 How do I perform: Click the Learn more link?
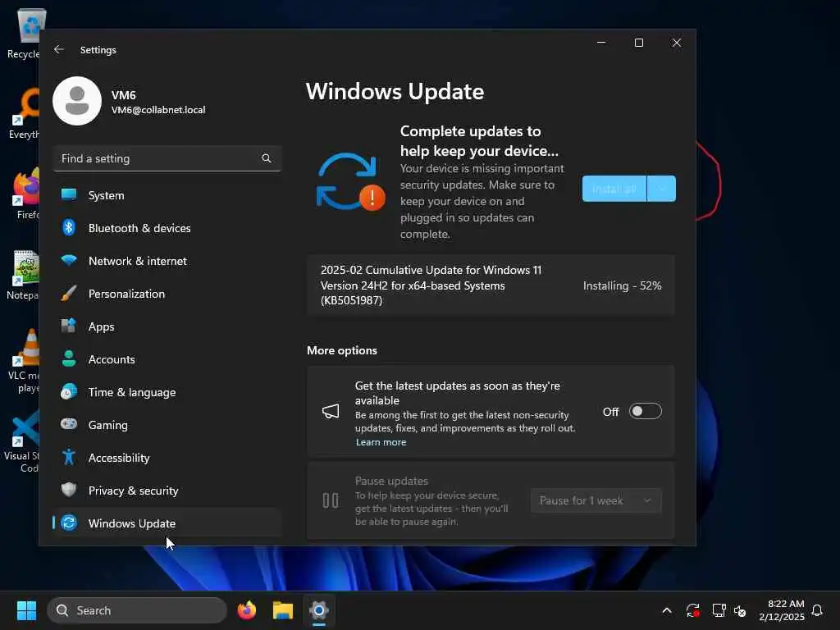tap(381, 442)
